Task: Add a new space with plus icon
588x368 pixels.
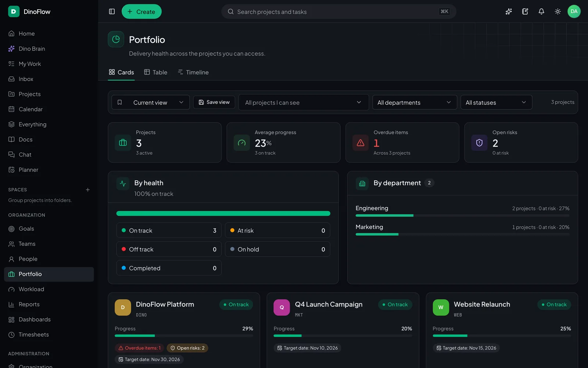Action: pyautogui.click(x=88, y=190)
